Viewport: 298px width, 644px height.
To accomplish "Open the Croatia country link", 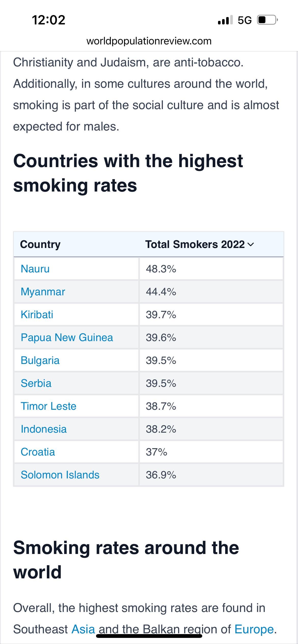I will [x=38, y=452].
